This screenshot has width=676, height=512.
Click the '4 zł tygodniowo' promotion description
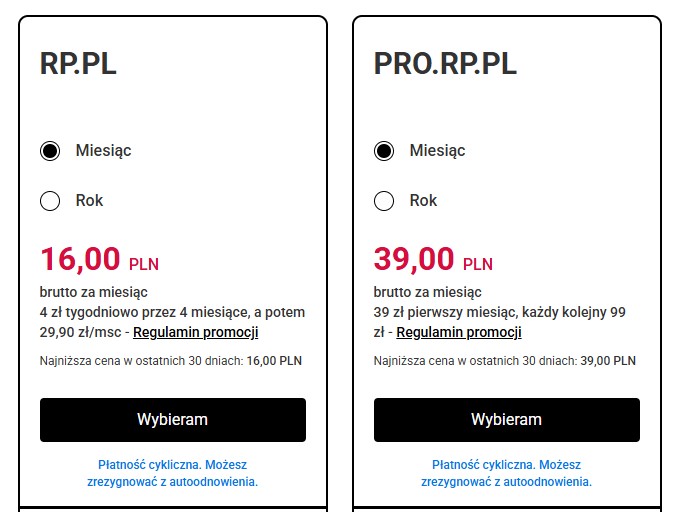[x=172, y=312]
